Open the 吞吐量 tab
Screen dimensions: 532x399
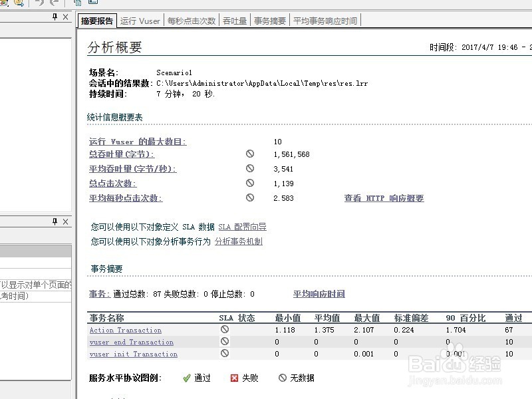pyautogui.click(x=235, y=20)
